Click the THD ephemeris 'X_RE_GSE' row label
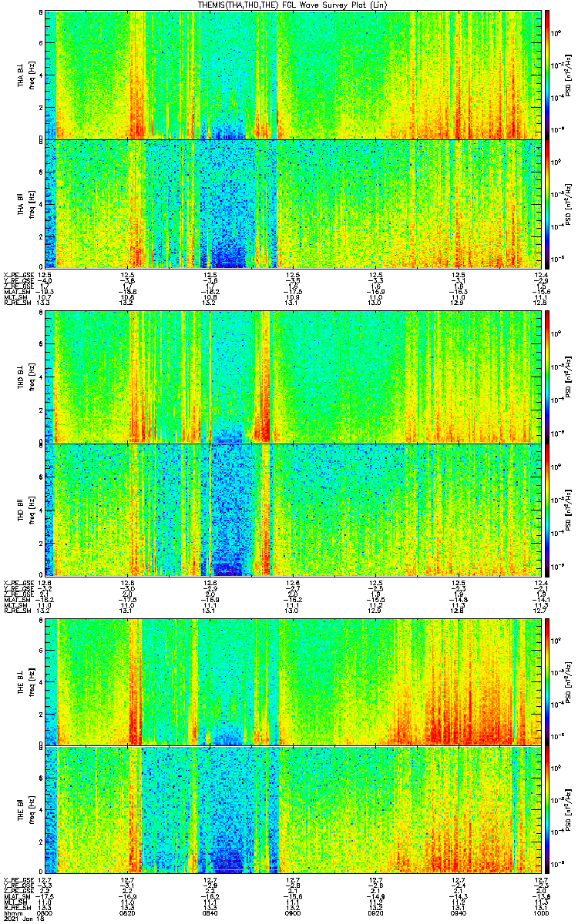The image size is (578, 924). coord(18,582)
